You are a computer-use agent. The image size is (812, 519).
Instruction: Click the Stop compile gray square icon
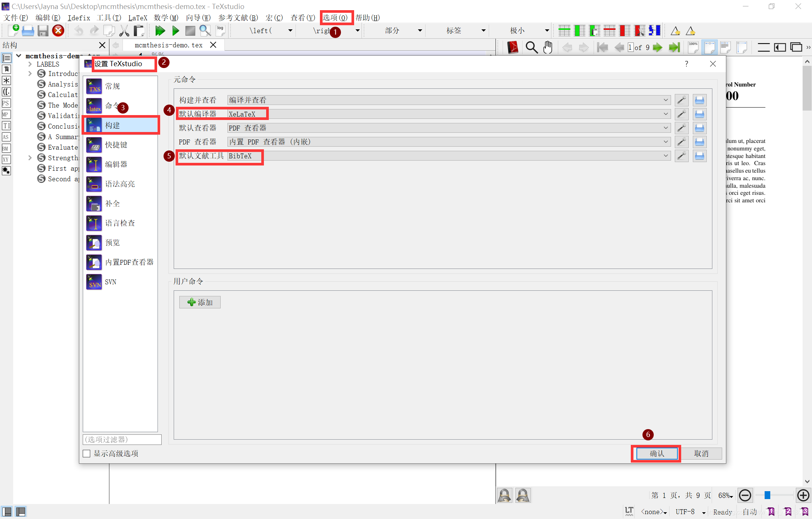[x=190, y=30]
